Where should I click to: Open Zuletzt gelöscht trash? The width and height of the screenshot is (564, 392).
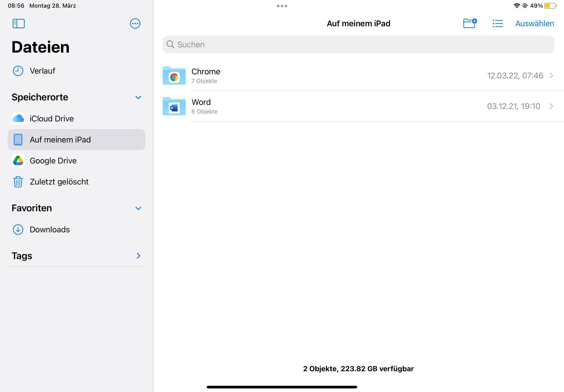[59, 182]
